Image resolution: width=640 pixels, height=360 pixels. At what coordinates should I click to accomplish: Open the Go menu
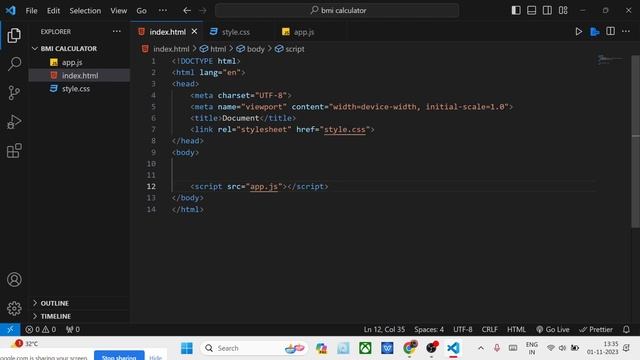click(141, 11)
